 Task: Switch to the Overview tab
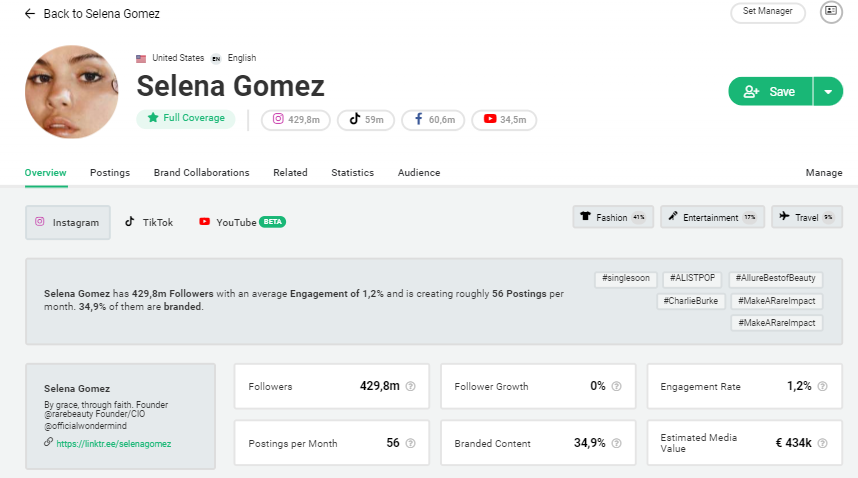pyautogui.click(x=45, y=172)
